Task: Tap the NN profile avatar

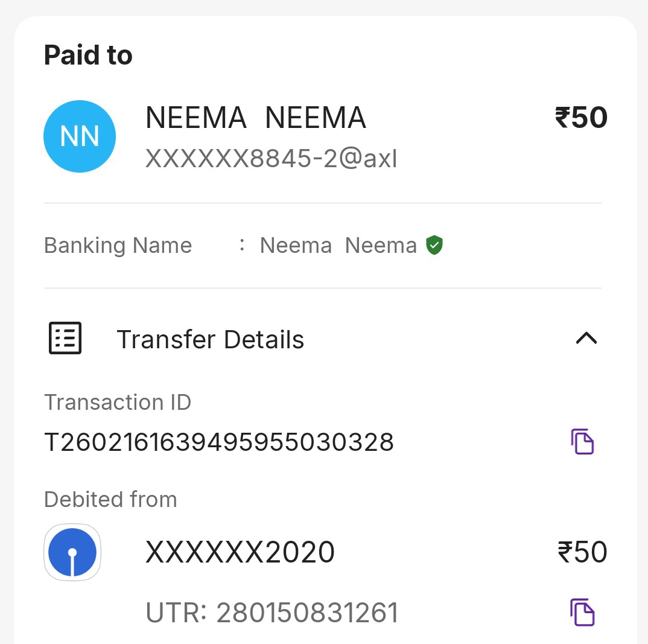Action: [x=80, y=137]
